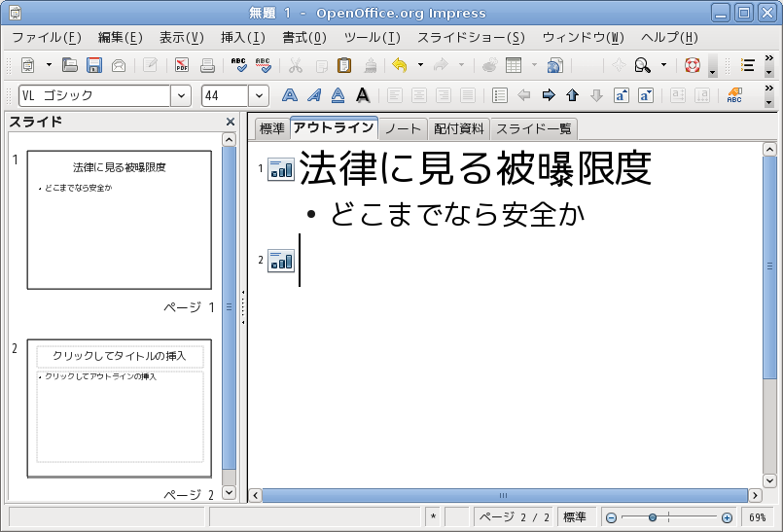Toggle Underline formatting
Image resolution: width=783 pixels, height=532 pixels.
coord(338,95)
